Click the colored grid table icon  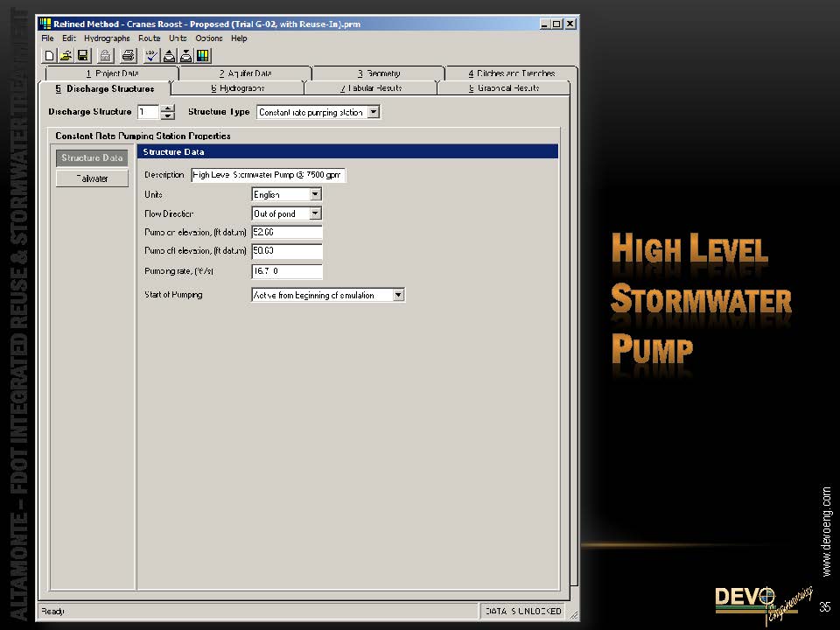tap(203, 55)
